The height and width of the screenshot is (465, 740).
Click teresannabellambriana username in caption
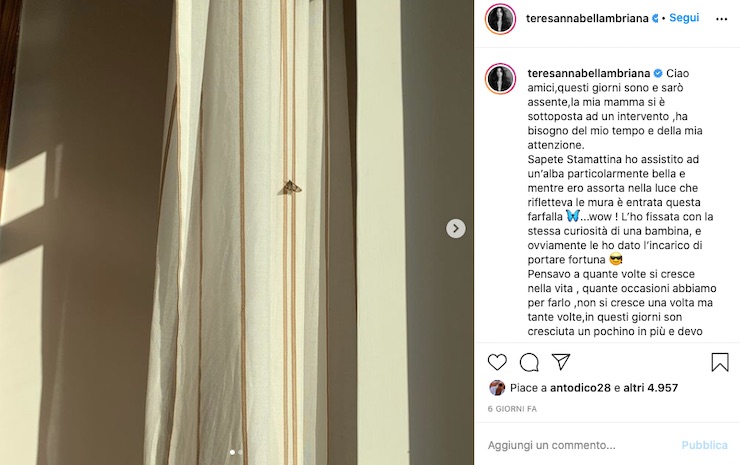589,73
